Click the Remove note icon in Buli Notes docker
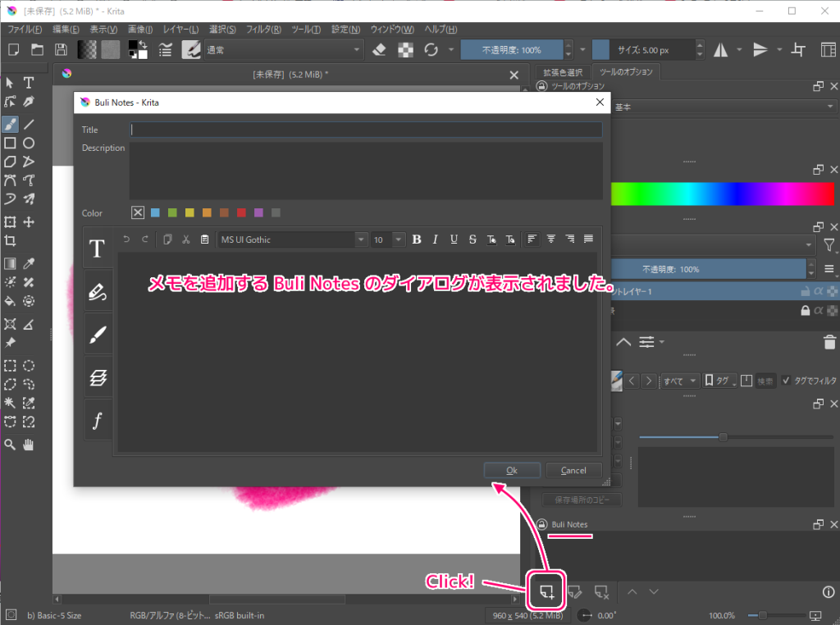Image resolution: width=840 pixels, height=625 pixels. pos(601,592)
